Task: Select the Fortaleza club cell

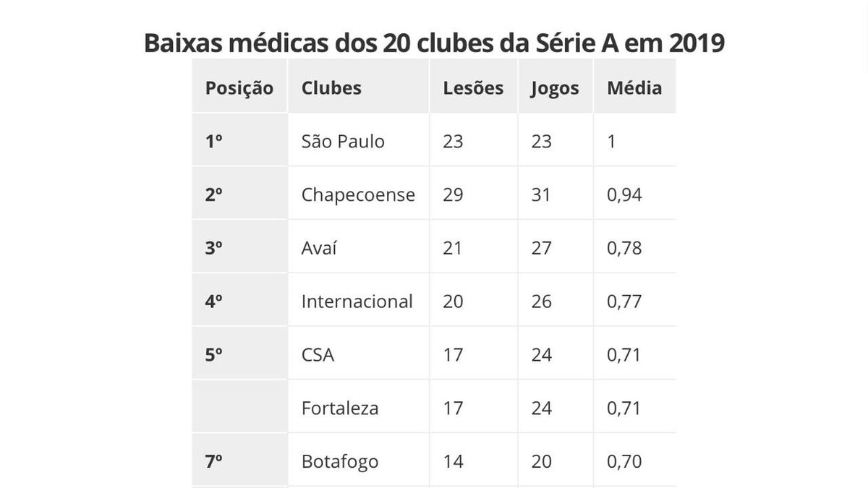Action: point(340,408)
